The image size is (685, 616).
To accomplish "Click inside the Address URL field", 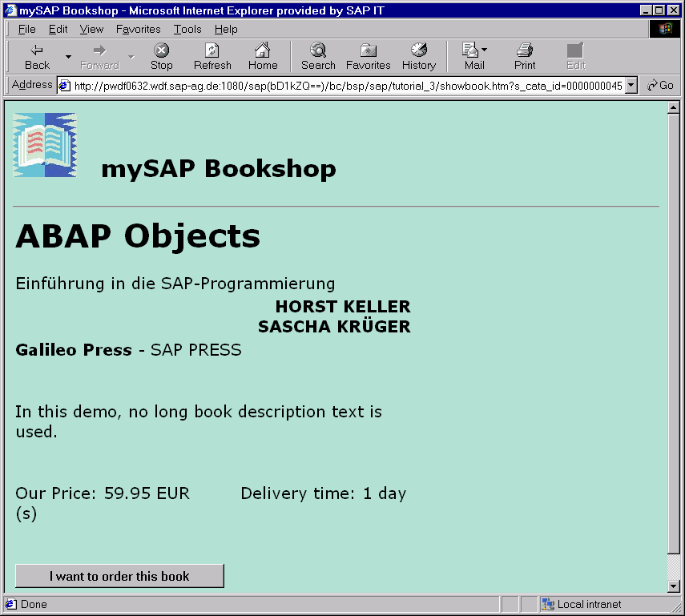I will pyautogui.click(x=345, y=86).
